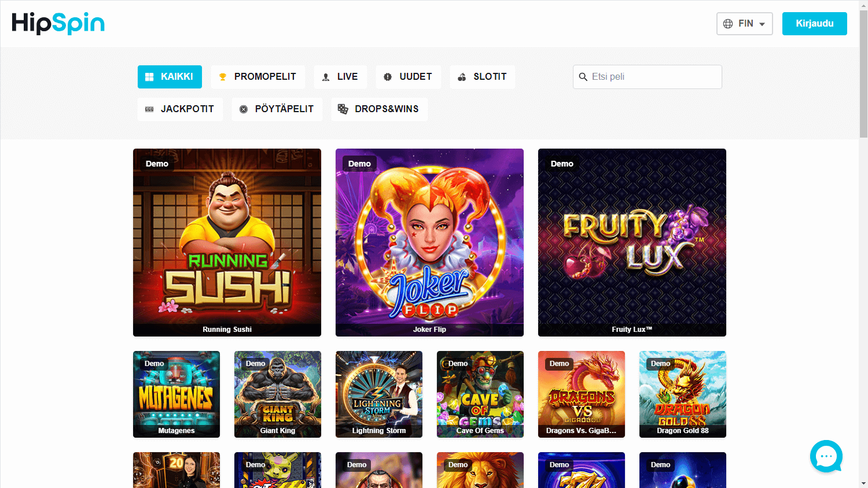Click the trophy icon in PROMOPELIT

pyautogui.click(x=223, y=77)
